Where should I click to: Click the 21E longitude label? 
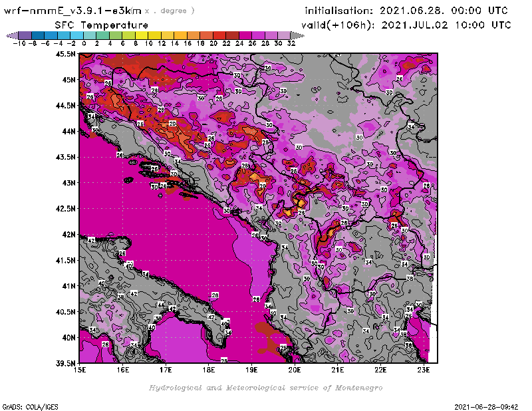[338, 370]
